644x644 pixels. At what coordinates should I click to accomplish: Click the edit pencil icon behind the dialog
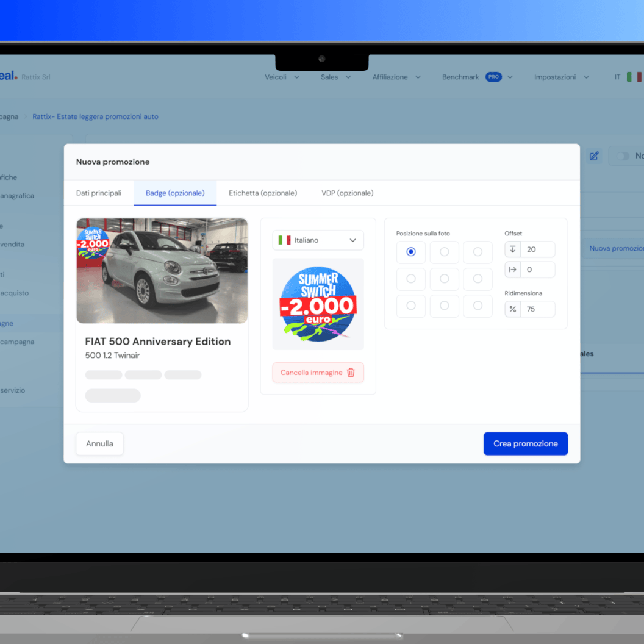coord(594,156)
